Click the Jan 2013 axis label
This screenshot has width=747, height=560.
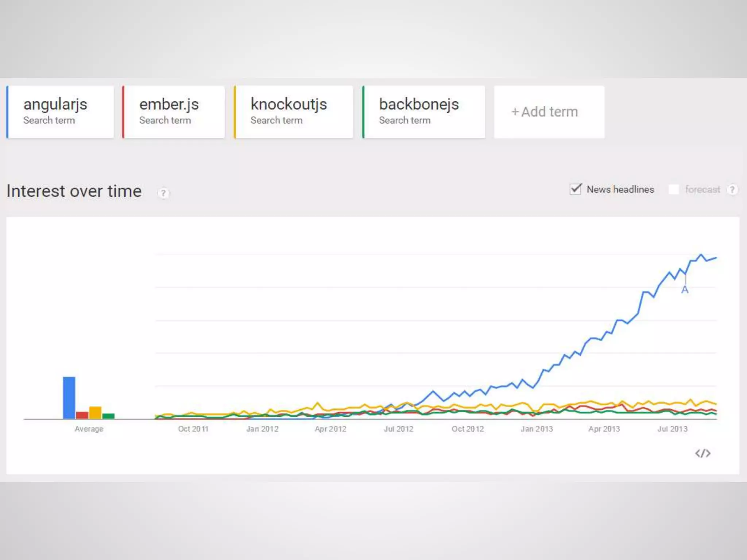tap(537, 429)
